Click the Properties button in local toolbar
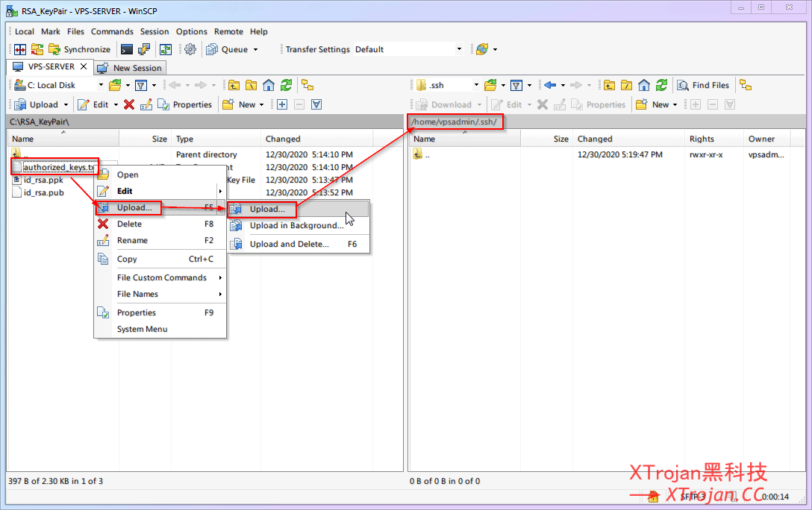Viewport: 812px width, 510px height. [x=185, y=104]
